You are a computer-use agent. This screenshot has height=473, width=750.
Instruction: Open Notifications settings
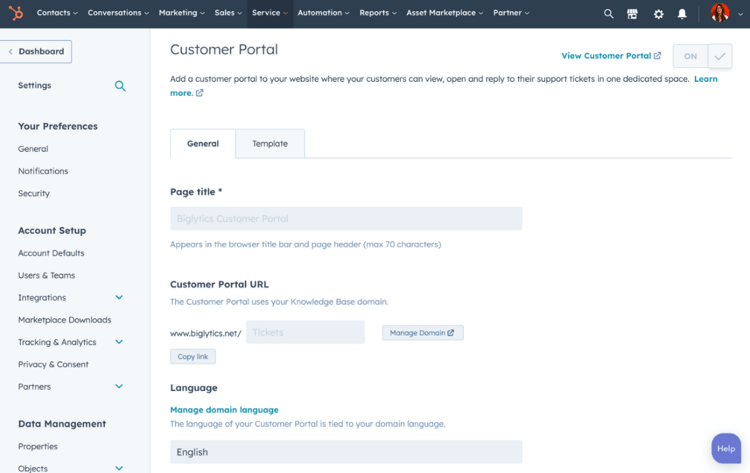click(x=43, y=171)
